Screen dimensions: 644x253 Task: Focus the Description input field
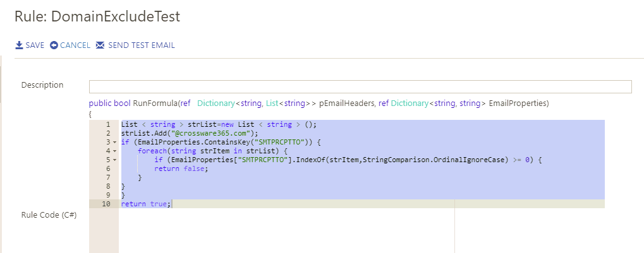click(x=360, y=87)
